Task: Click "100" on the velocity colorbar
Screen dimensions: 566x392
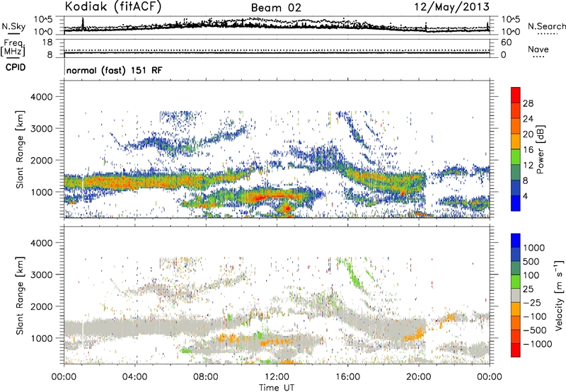Action: [x=531, y=275]
